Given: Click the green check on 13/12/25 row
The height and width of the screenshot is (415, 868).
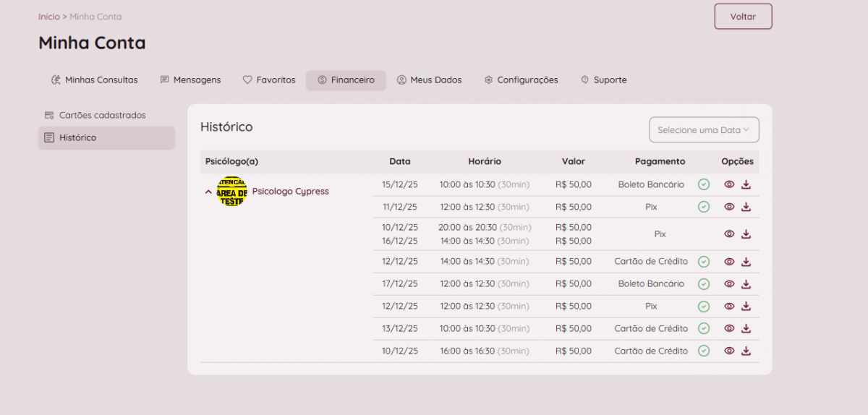Looking at the screenshot, I should click(x=703, y=329).
